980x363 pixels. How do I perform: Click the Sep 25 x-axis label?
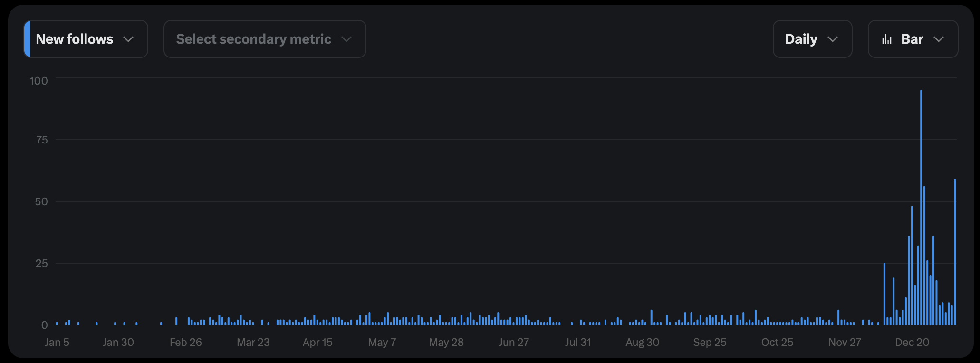point(710,342)
